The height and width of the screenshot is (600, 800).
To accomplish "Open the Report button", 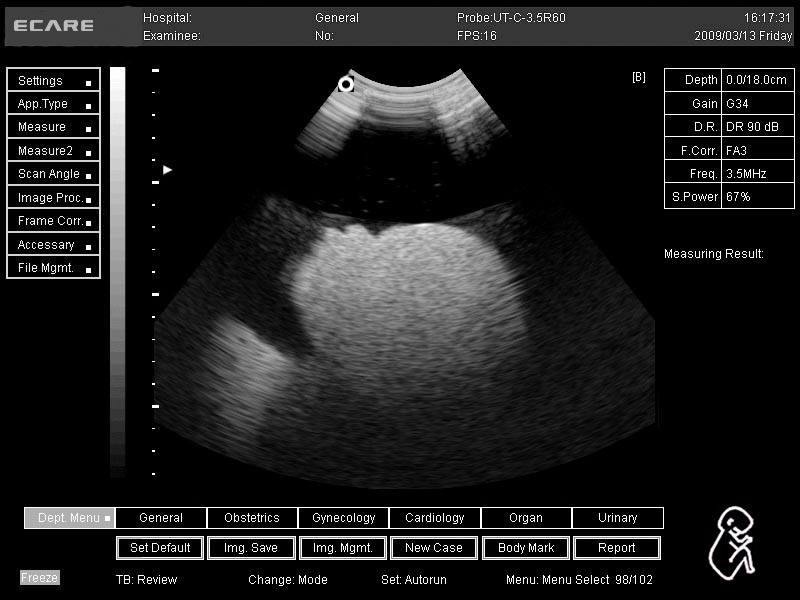I will click(x=617, y=548).
